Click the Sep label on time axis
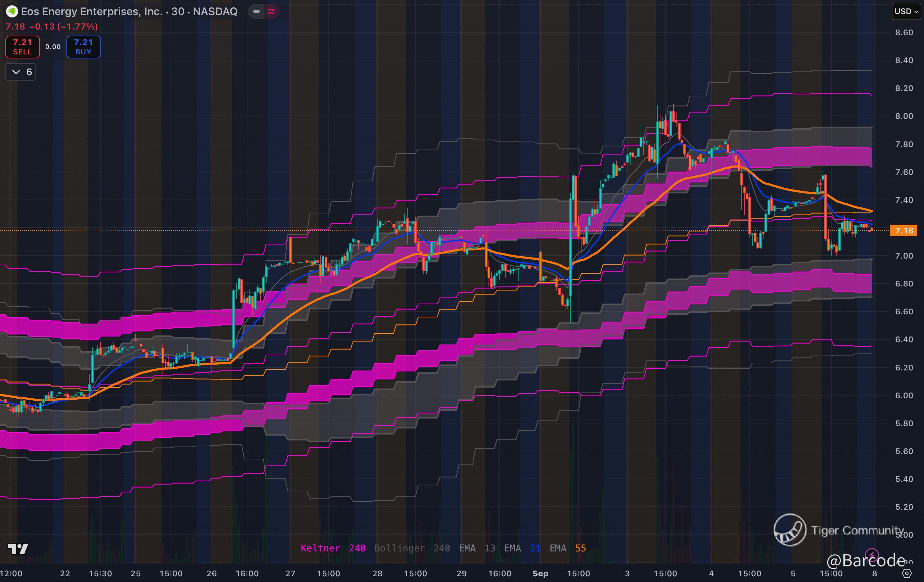The width and height of the screenshot is (924, 582). point(540,574)
